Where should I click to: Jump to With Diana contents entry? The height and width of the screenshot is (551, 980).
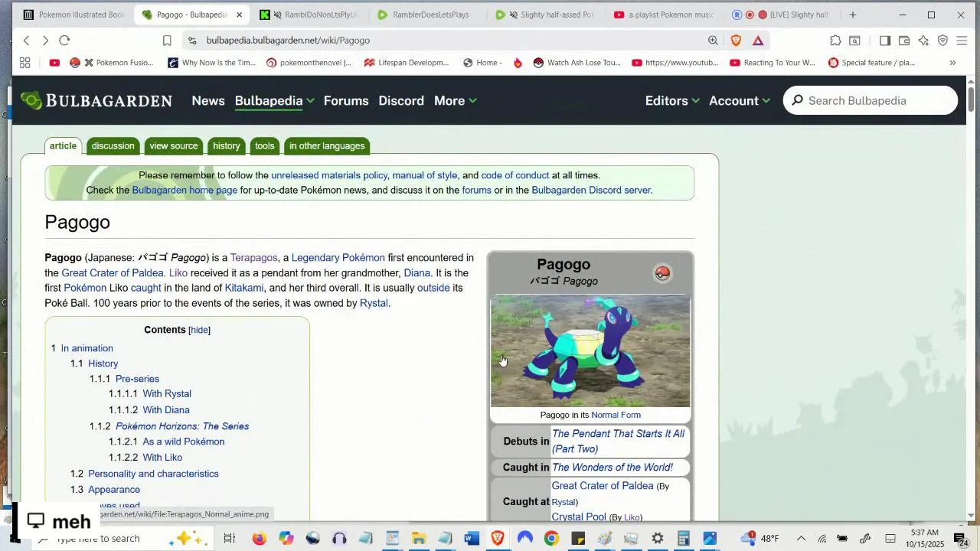(166, 410)
